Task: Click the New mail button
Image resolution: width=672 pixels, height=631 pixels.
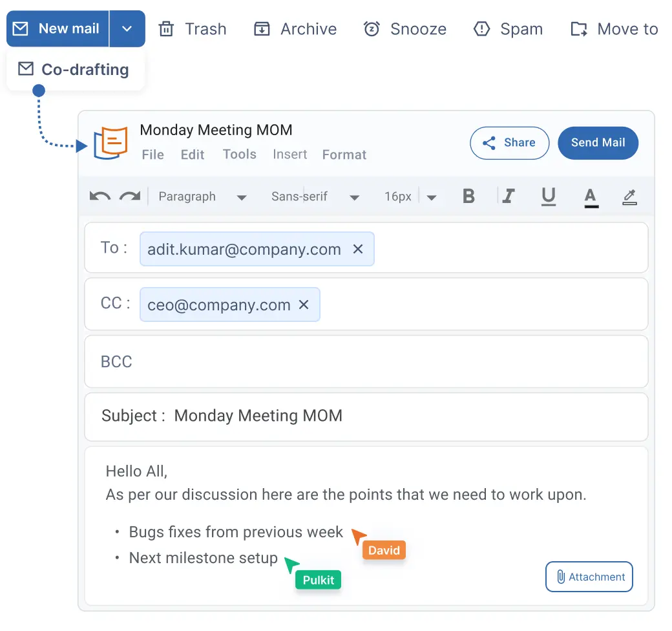Action: pos(58,28)
